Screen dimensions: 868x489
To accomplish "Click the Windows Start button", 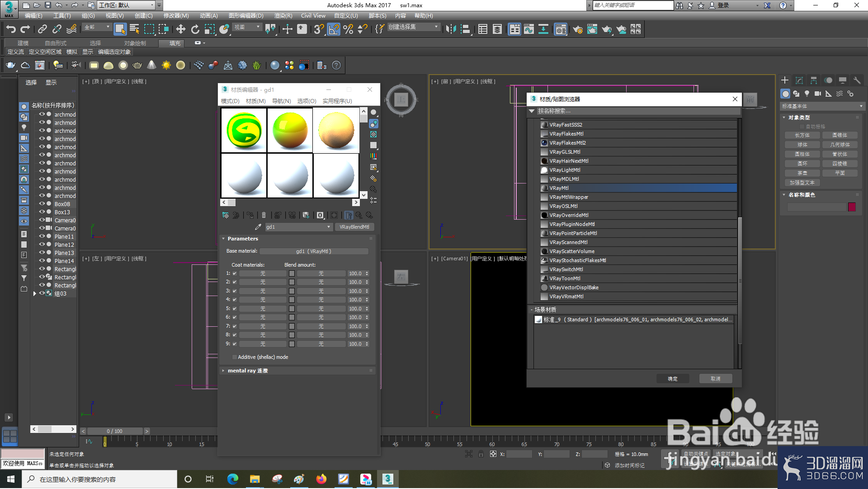I will click(x=11, y=479).
